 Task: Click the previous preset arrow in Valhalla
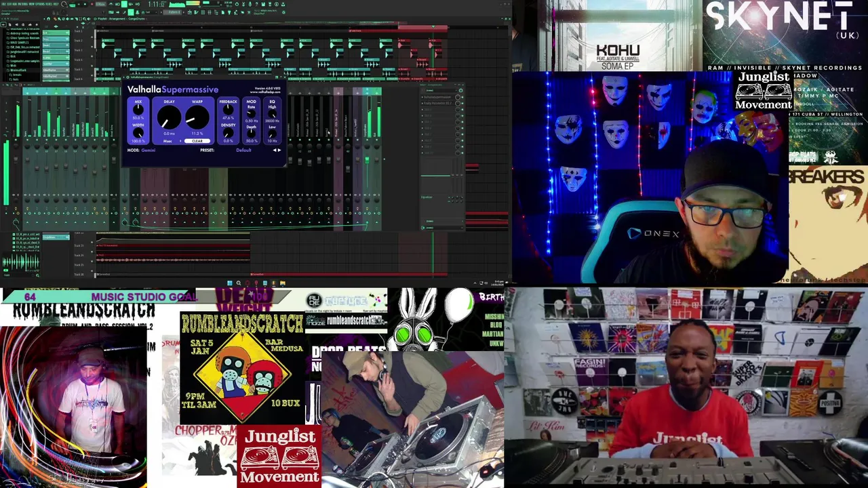point(275,150)
